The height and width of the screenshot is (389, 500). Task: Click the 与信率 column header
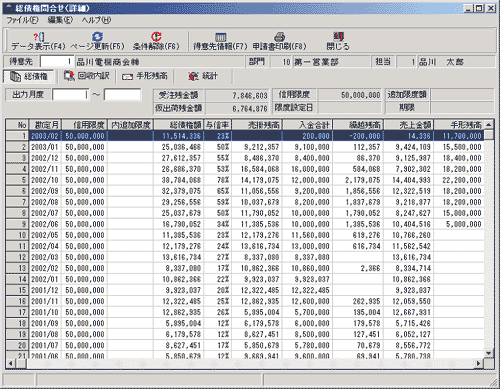(217, 125)
